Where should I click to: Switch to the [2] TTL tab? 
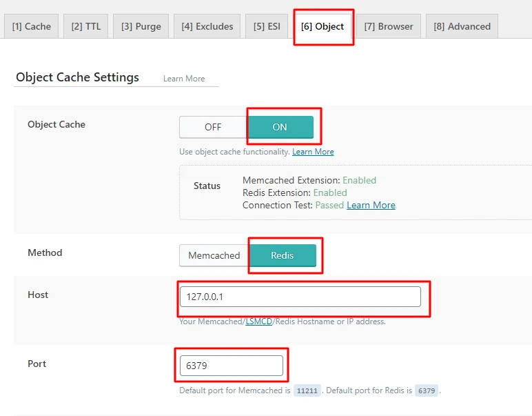click(86, 26)
